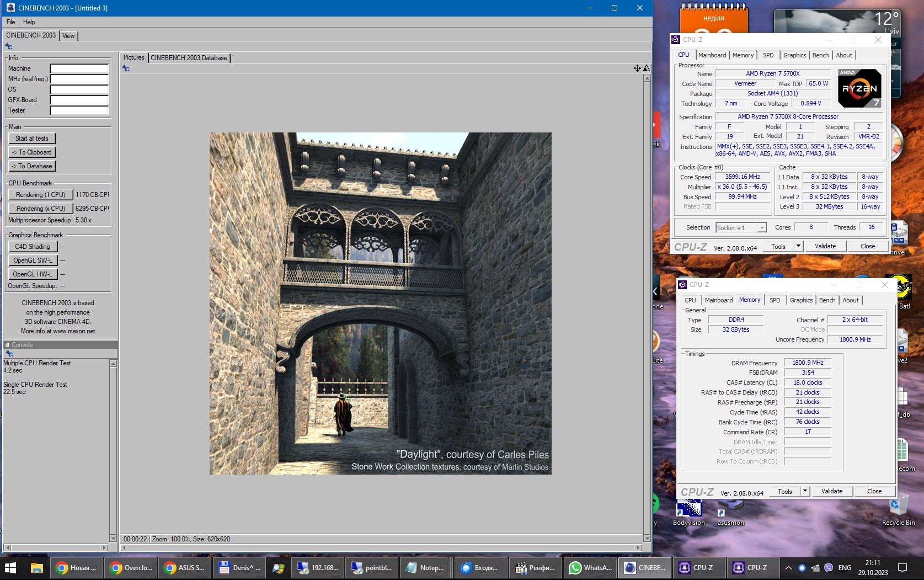The image size is (924, 580).
Task: Open 'Denis^' taskbar item
Action: [x=239, y=567]
